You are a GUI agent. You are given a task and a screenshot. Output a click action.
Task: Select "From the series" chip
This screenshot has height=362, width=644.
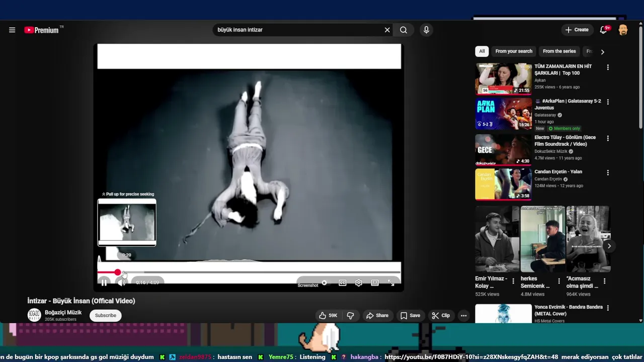tap(559, 51)
